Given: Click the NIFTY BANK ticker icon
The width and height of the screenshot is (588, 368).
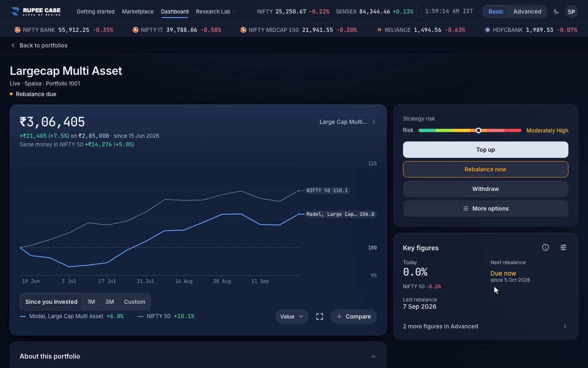Looking at the screenshot, I should (18, 30).
